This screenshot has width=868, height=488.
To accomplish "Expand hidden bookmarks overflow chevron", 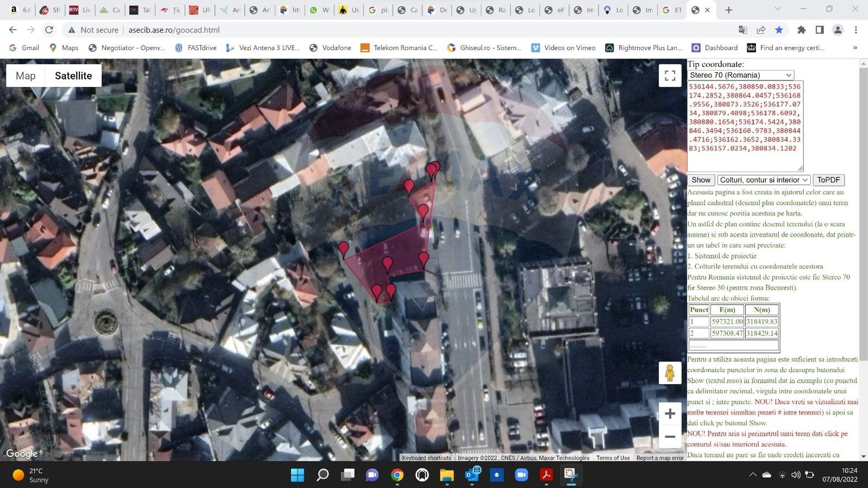I will point(855,48).
